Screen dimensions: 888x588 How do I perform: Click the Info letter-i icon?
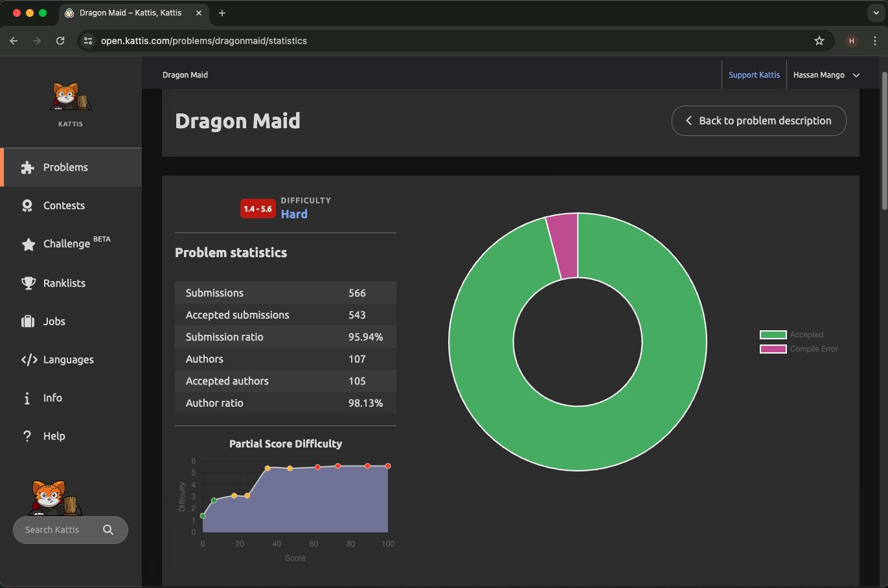(x=27, y=398)
